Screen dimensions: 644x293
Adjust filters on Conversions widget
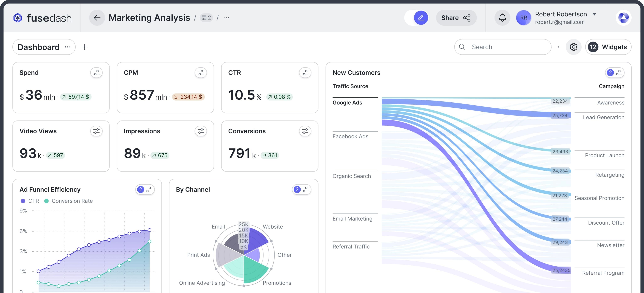305,131
